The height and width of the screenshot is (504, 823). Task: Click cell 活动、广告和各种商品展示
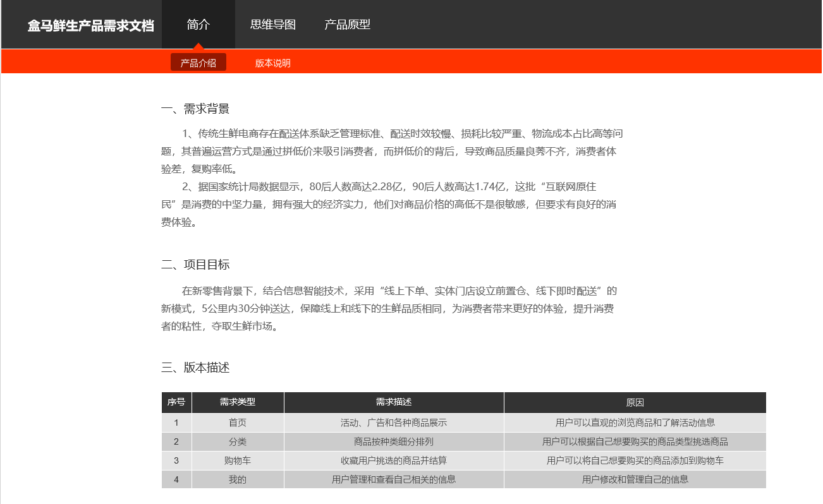pos(394,423)
